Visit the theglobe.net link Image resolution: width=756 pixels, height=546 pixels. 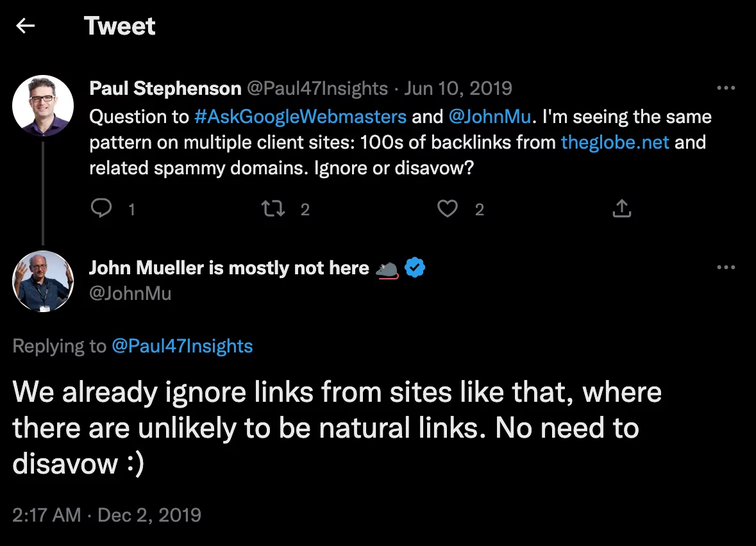(x=615, y=142)
